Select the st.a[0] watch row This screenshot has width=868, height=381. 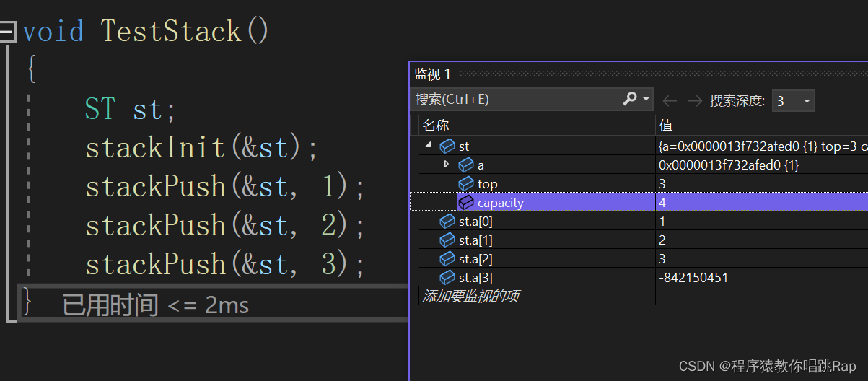coord(639,222)
